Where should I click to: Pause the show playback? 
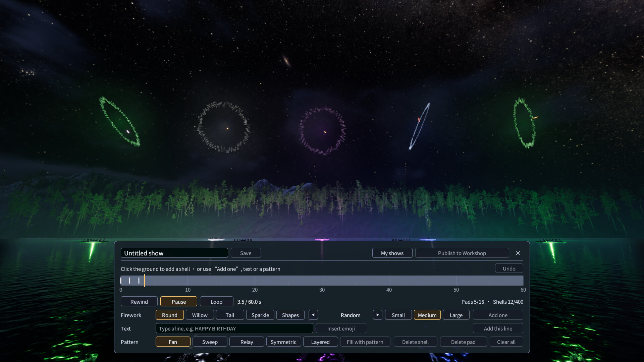pyautogui.click(x=179, y=301)
